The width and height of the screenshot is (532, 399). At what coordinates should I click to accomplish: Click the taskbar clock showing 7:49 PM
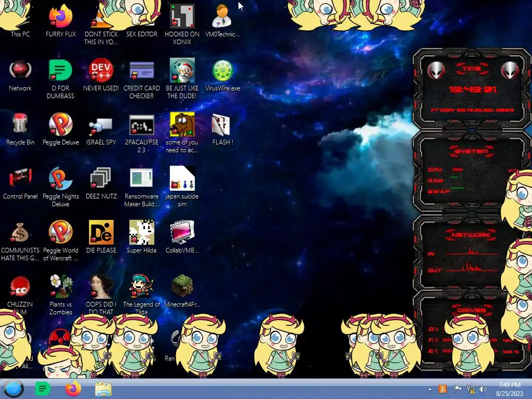(x=509, y=389)
